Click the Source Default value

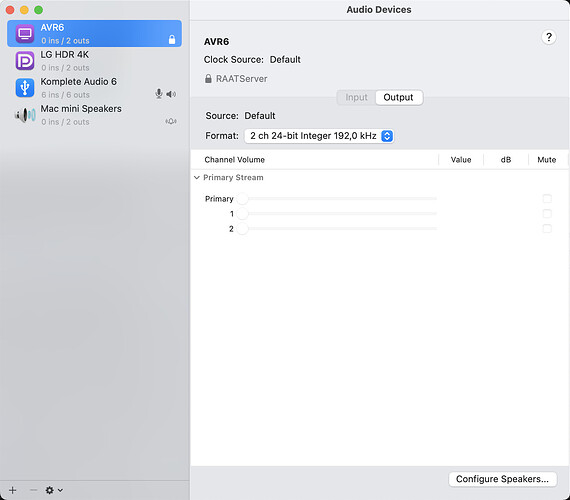(260, 116)
